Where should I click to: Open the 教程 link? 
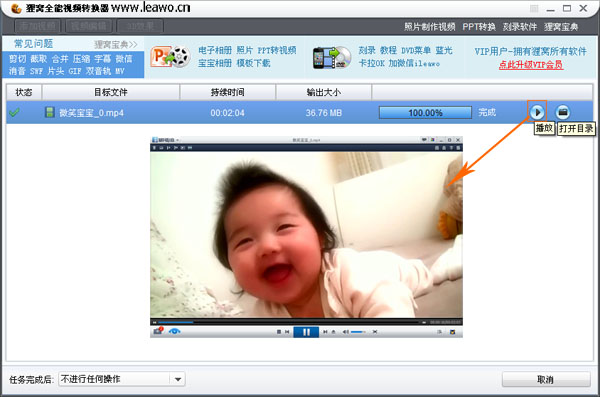tap(388, 50)
